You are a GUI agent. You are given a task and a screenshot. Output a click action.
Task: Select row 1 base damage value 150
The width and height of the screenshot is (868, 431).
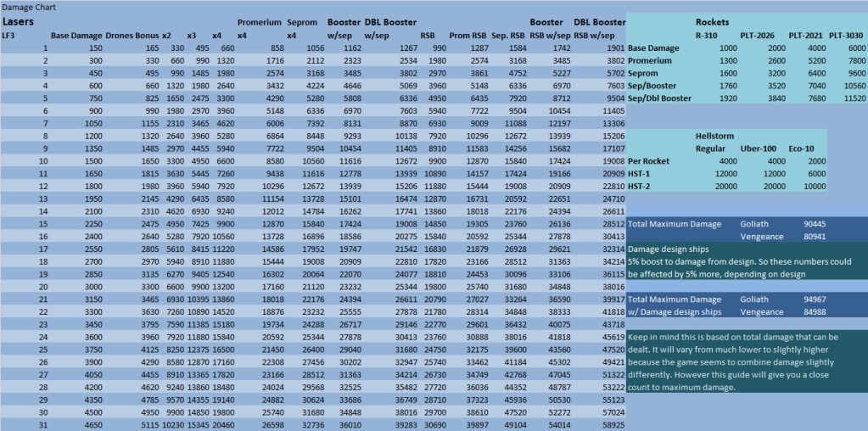point(95,48)
